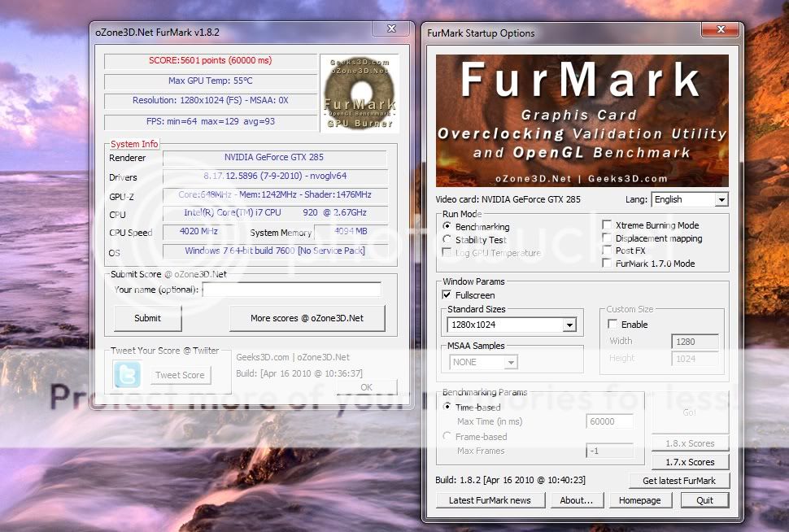Open 1.7.x Scores
Screen dimensions: 789x532
click(x=690, y=461)
